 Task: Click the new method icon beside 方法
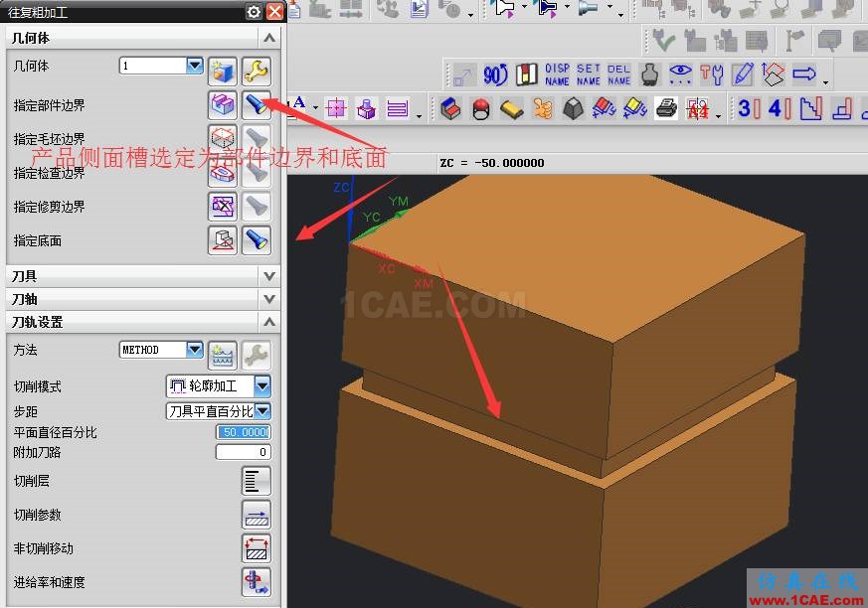pos(223,356)
